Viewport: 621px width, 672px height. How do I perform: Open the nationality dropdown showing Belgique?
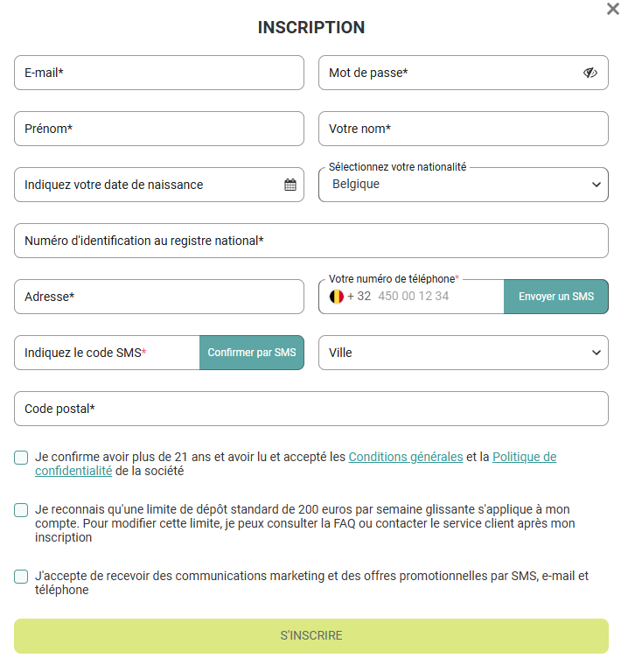[455, 185]
